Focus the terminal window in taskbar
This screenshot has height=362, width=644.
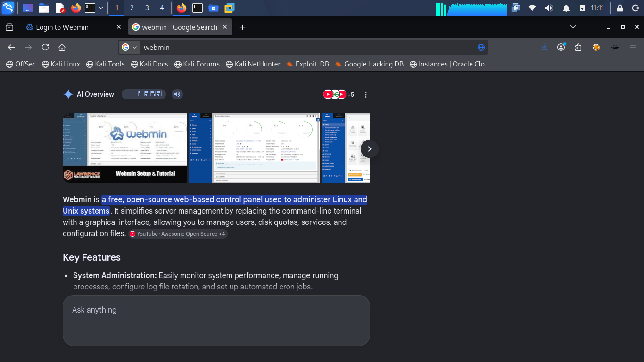pos(198,8)
